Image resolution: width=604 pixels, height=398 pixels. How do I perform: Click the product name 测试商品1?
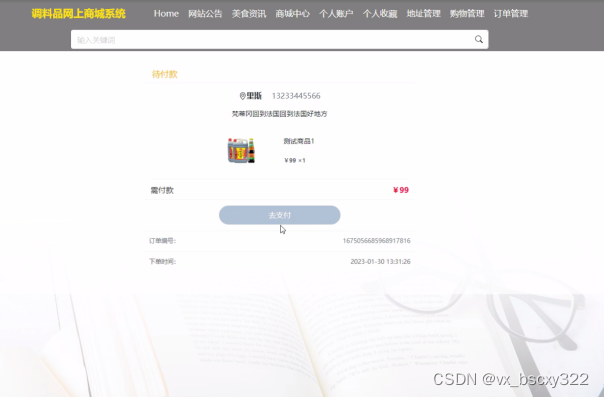pyautogui.click(x=299, y=141)
